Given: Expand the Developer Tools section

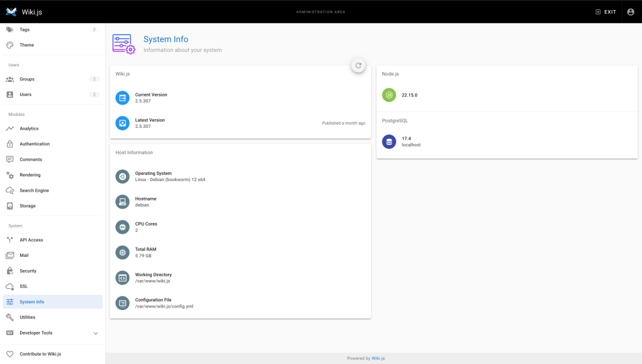Looking at the screenshot, I should click(x=95, y=333).
